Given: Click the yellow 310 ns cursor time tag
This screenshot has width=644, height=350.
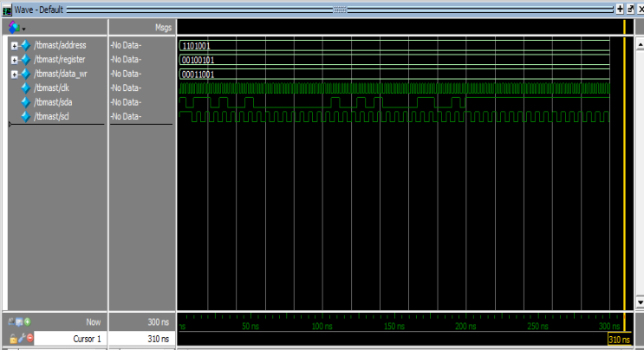Looking at the screenshot, I should coord(620,340).
